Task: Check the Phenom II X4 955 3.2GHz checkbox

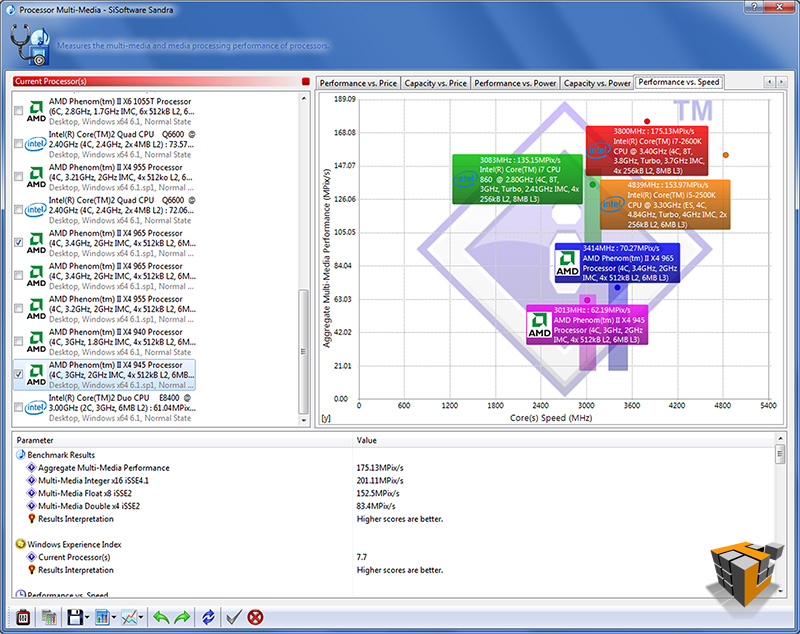Action: pyautogui.click(x=18, y=308)
